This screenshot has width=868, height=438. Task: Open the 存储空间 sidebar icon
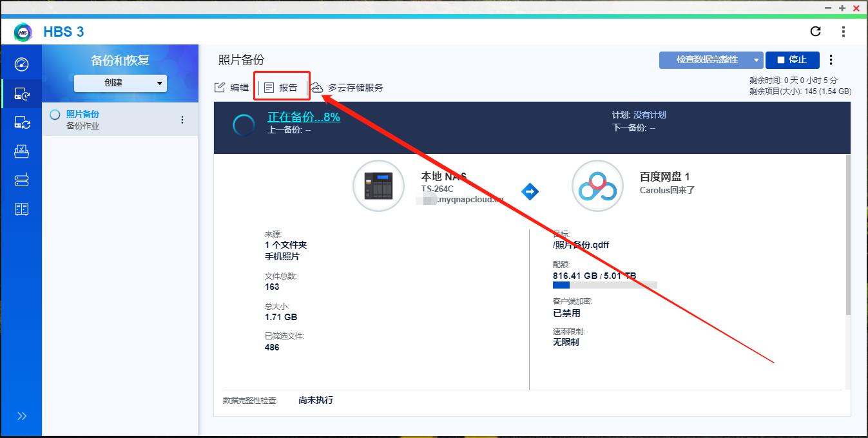[21, 180]
